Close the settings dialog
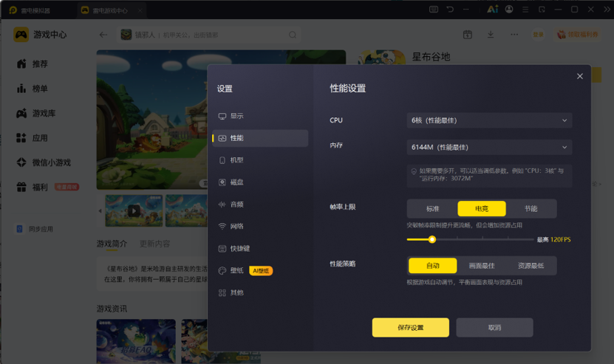Viewport: 614px width, 364px height. click(x=580, y=76)
